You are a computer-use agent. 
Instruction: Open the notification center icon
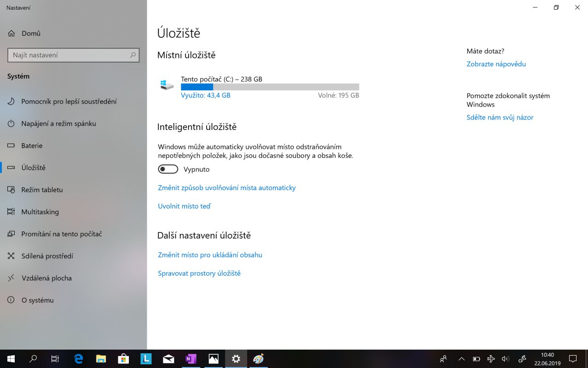(x=573, y=359)
